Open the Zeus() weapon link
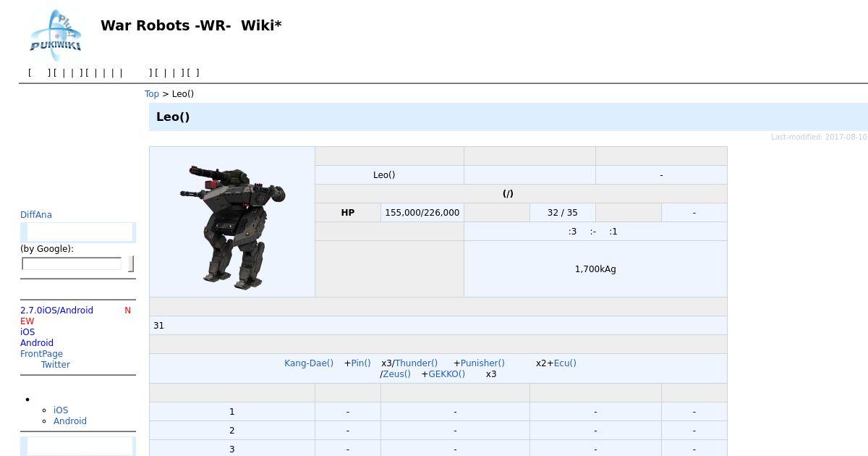This screenshot has width=868, height=456. (x=396, y=374)
